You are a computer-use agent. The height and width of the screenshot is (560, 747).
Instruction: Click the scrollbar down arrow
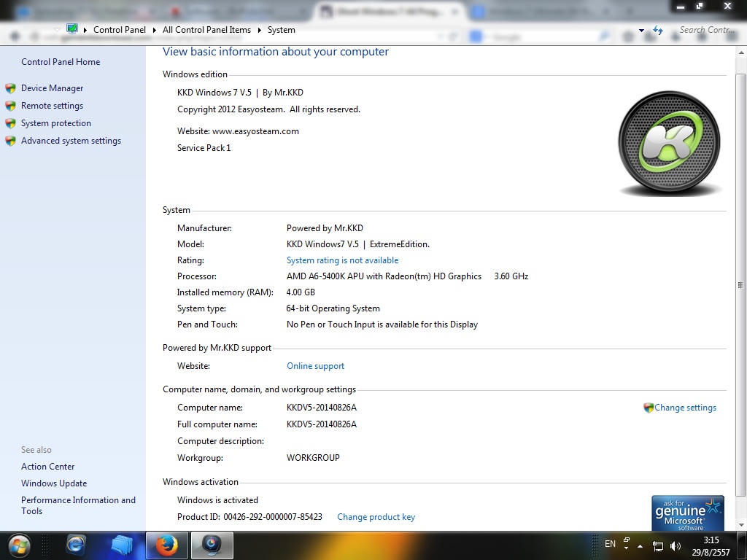[x=740, y=525]
